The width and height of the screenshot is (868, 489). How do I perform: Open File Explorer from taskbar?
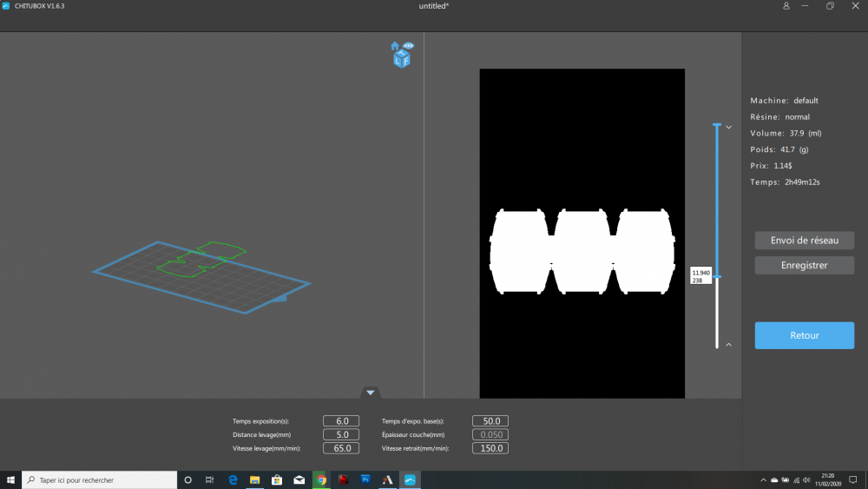[254, 480]
